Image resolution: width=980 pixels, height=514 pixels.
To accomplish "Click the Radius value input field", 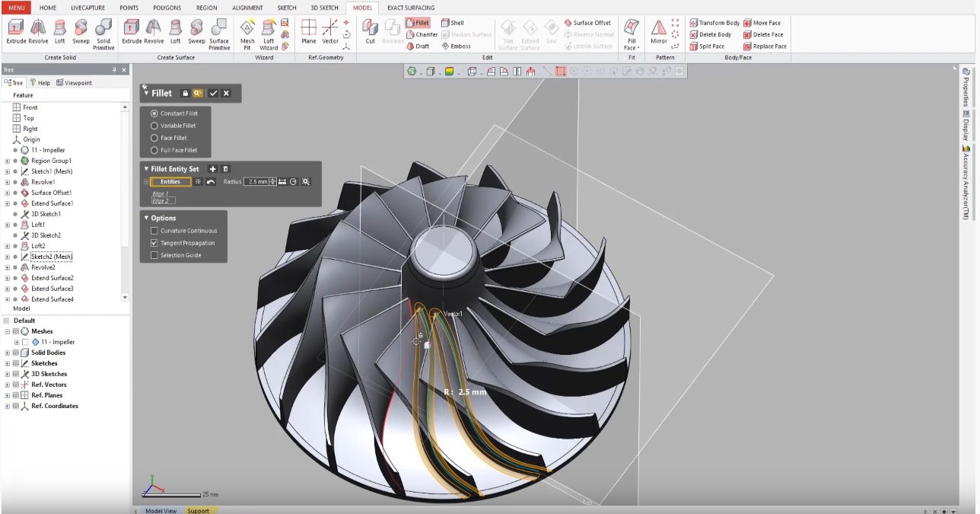I will point(255,182).
